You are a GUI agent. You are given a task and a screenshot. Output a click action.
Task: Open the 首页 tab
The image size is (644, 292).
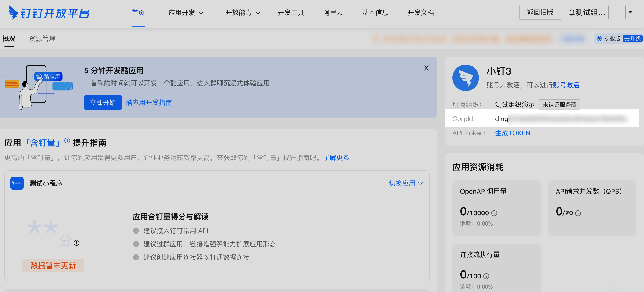pos(138,13)
